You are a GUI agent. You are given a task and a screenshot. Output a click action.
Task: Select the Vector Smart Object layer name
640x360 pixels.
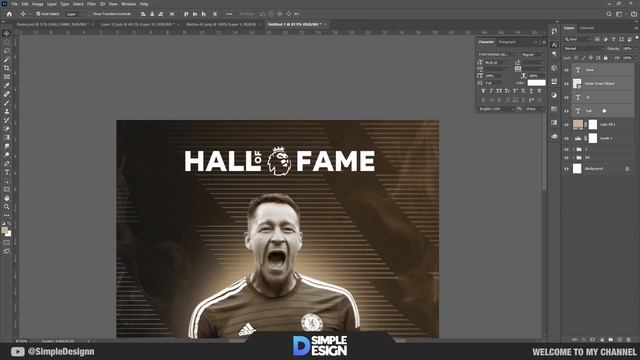point(599,84)
